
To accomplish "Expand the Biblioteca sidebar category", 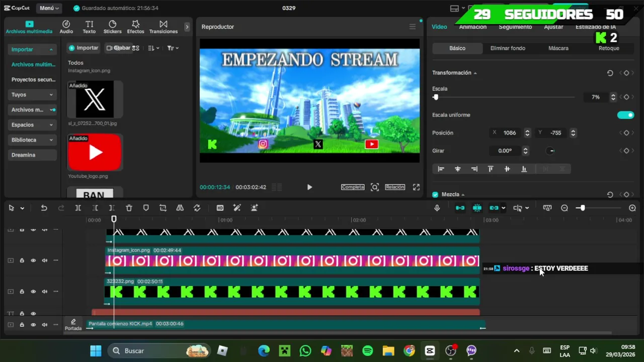I will pyautogui.click(x=51, y=140).
